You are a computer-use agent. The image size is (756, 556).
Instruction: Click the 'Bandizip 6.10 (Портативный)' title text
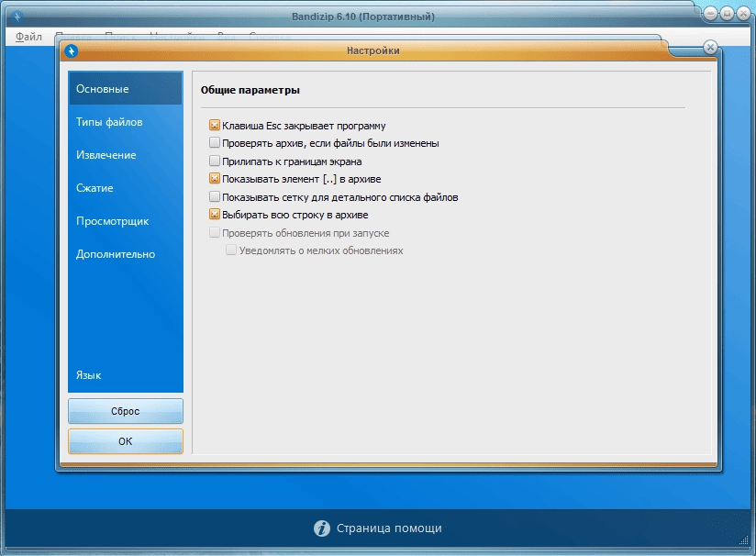point(363,17)
